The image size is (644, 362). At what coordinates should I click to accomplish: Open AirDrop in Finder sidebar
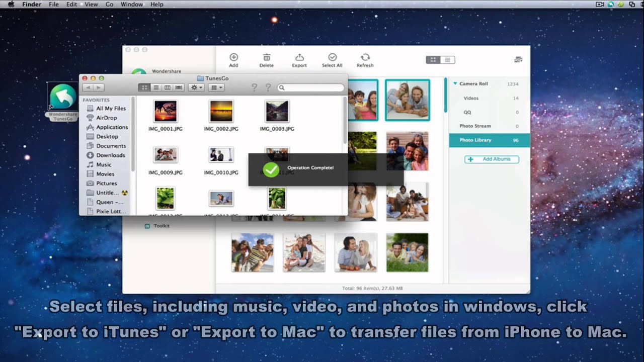click(106, 118)
